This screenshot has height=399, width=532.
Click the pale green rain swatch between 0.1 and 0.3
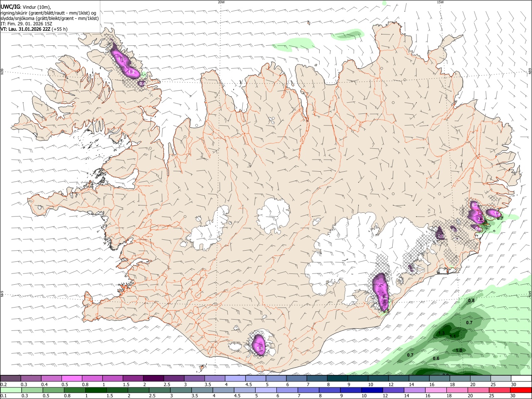tap(10, 390)
